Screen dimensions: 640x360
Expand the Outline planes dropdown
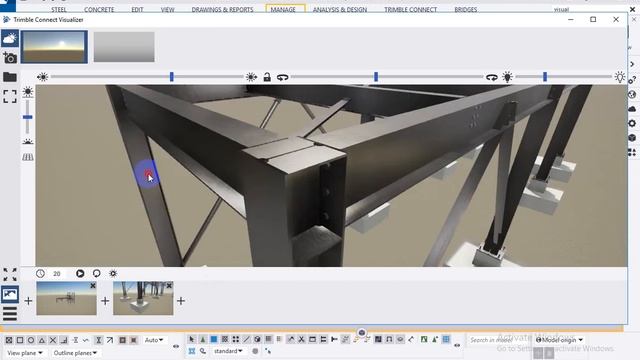coord(75,353)
